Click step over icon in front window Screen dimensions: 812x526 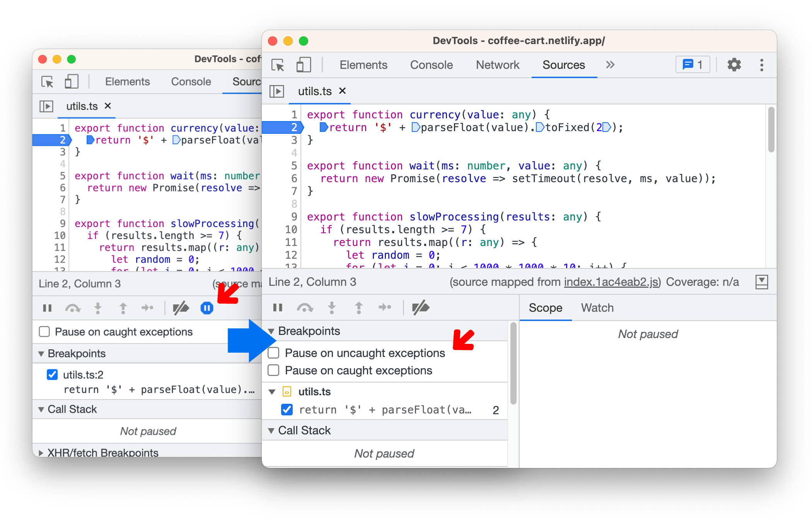tap(305, 308)
